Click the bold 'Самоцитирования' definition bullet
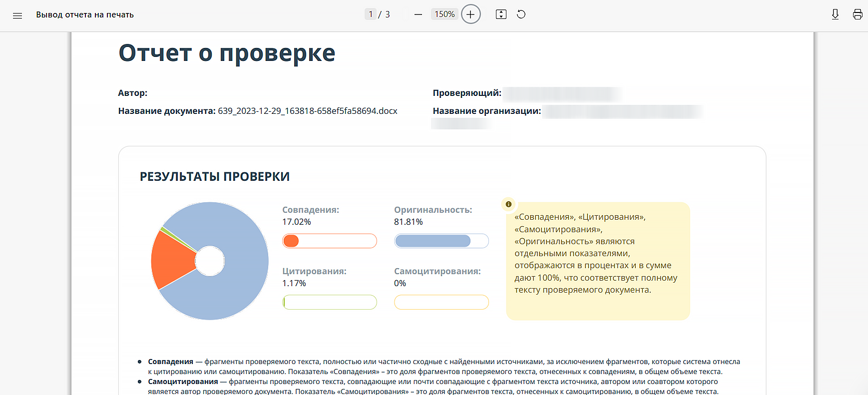 click(x=183, y=382)
